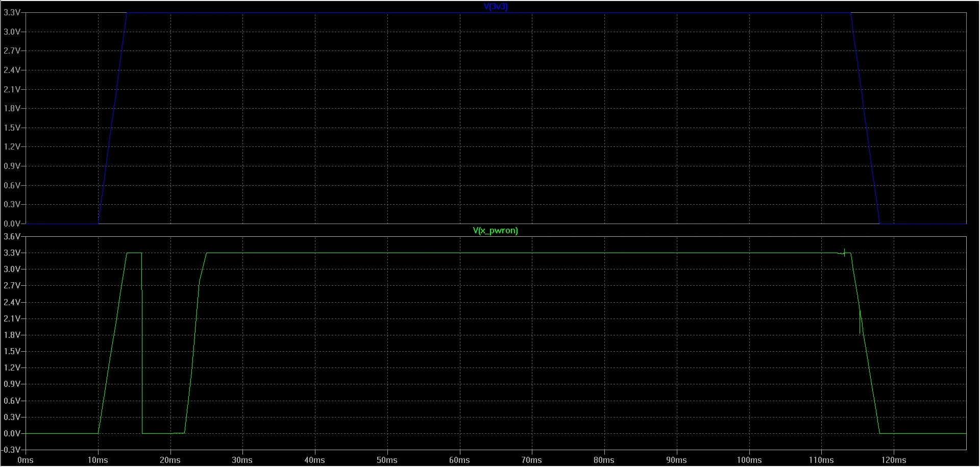
Task: Click the 2.1V label on lower plot axis
Action: point(12,318)
